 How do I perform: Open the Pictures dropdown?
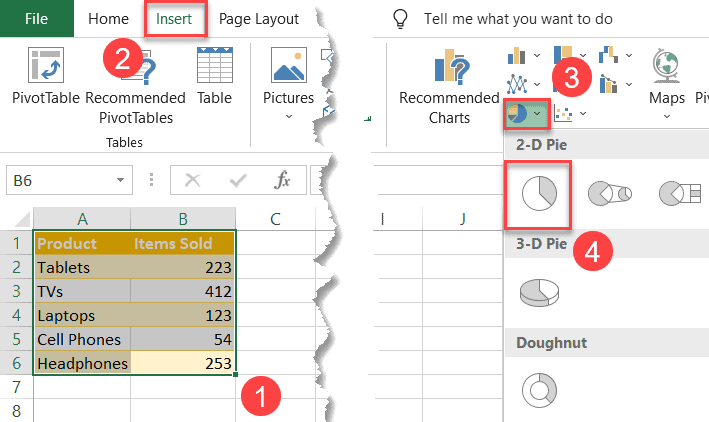(x=288, y=116)
